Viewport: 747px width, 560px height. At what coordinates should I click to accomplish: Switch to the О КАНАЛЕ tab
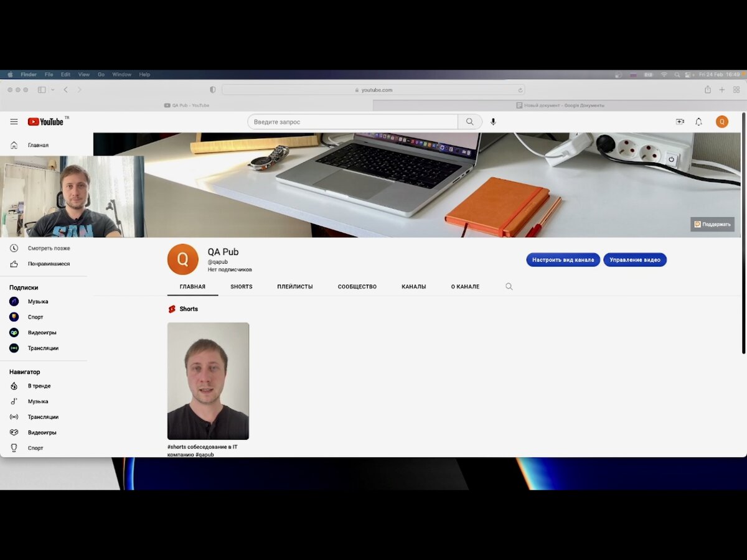pos(465,287)
